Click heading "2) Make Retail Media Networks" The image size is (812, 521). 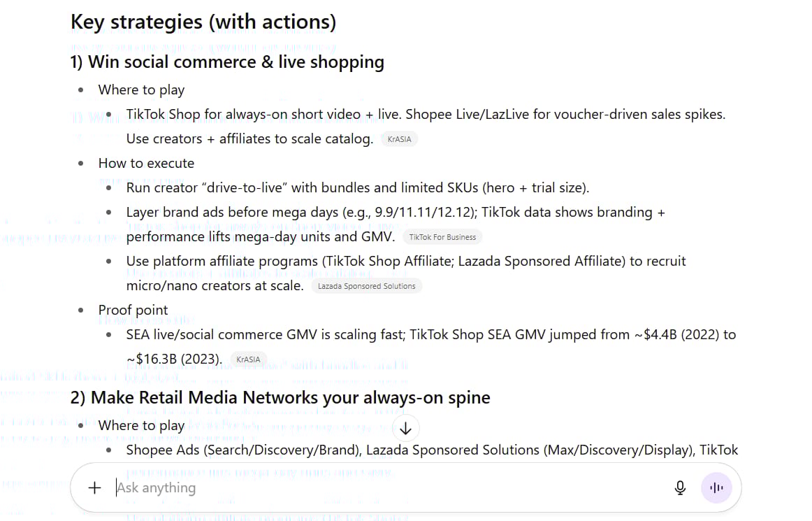tap(280, 398)
